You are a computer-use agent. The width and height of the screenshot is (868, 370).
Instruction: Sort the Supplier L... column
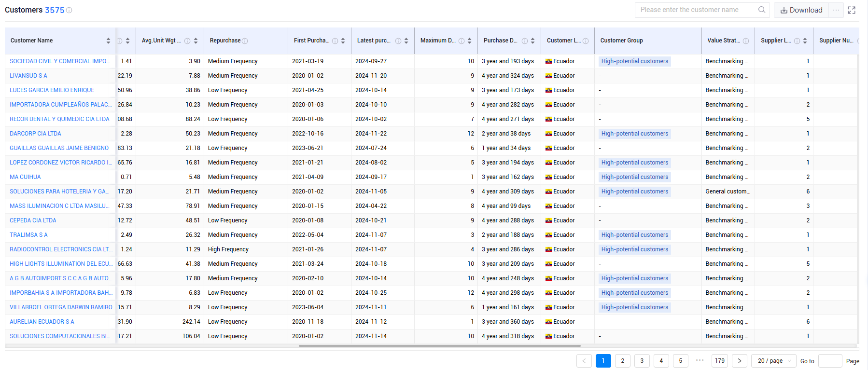[805, 41]
